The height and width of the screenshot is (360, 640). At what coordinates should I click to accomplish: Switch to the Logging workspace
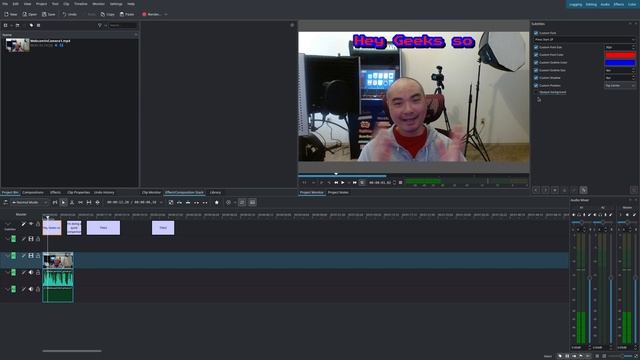click(576, 4)
